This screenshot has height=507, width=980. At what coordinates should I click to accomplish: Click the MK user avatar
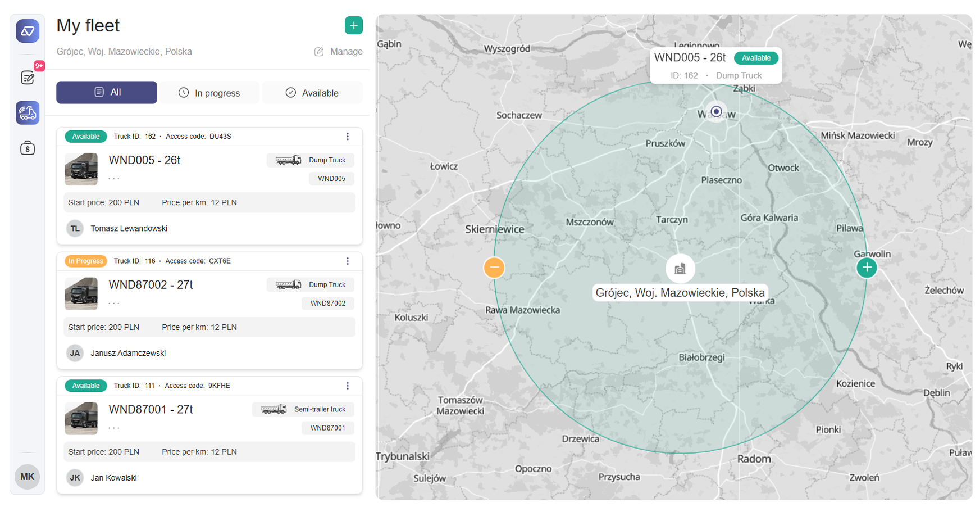pos(28,477)
